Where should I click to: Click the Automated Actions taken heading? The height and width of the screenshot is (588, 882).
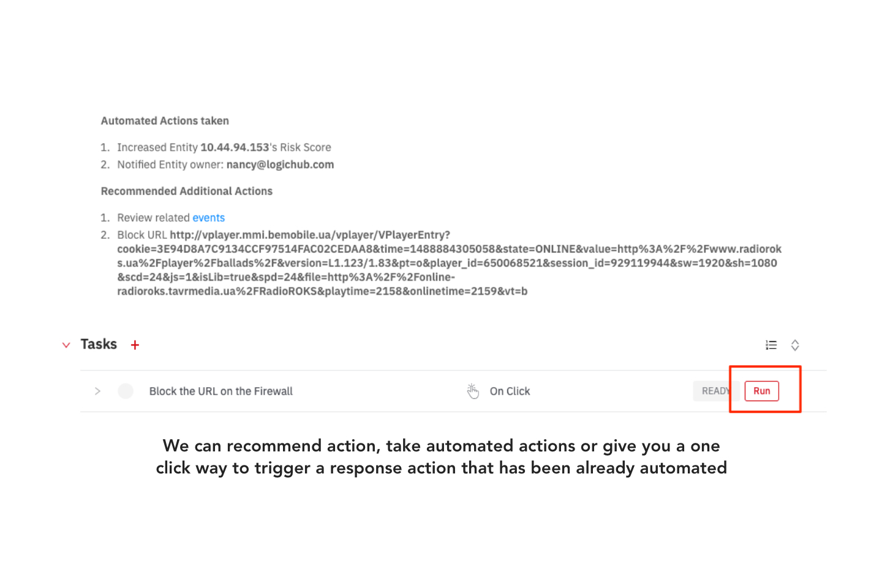tap(165, 121)
